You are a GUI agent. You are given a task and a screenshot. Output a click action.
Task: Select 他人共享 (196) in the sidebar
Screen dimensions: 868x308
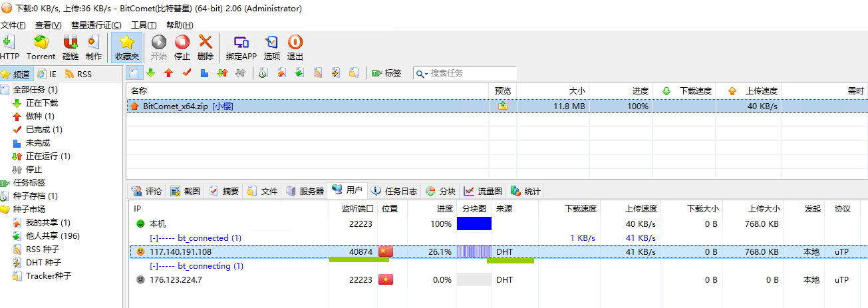(53, 236)
